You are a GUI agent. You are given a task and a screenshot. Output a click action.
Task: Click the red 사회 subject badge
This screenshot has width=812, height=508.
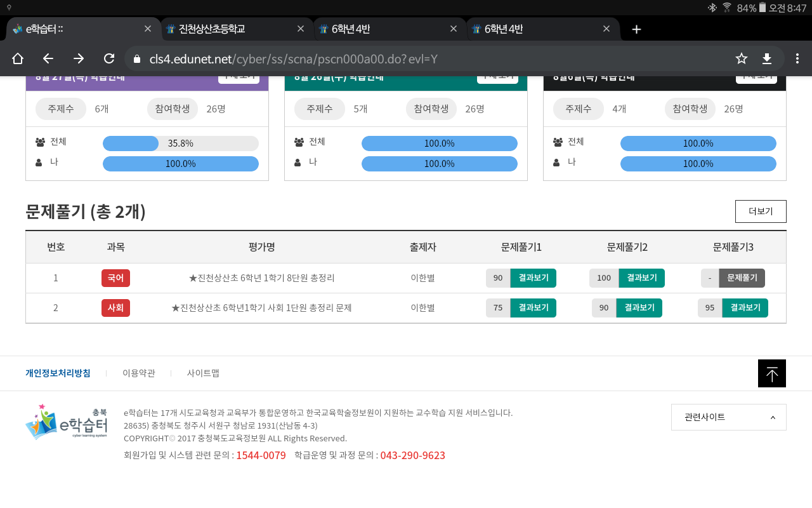point(116,308)
